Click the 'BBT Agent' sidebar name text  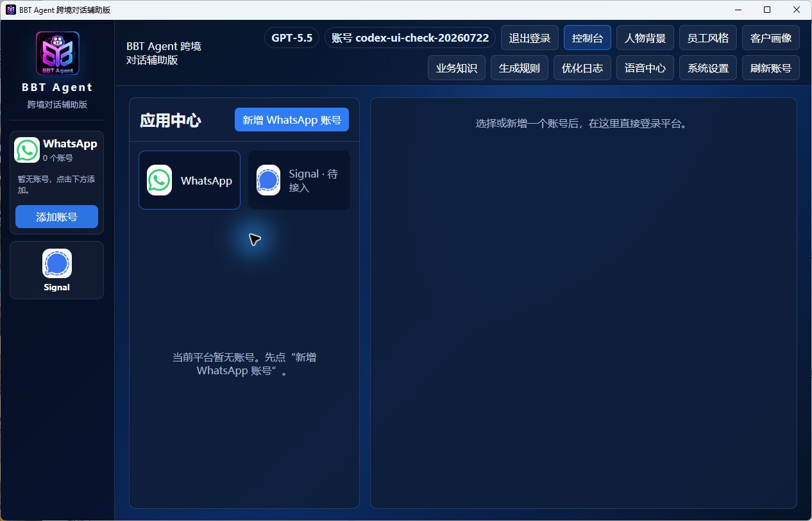(57, 87)
